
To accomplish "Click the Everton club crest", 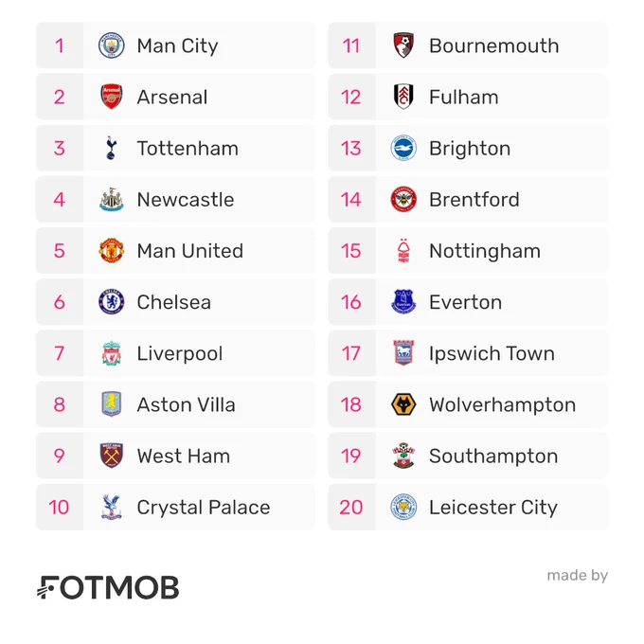I will coord(403,302).
